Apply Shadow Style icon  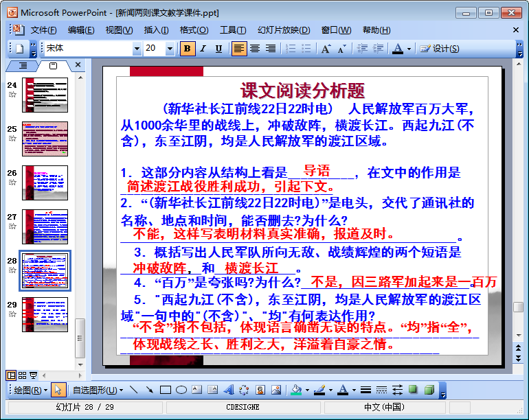click(413, 390)
